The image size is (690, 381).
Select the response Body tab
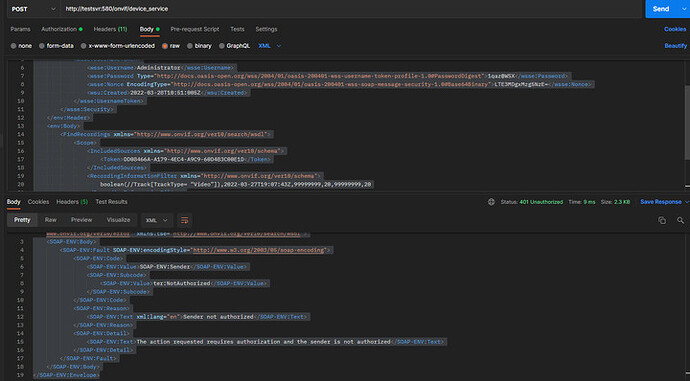pyautogui.click(x=13, y=202)
